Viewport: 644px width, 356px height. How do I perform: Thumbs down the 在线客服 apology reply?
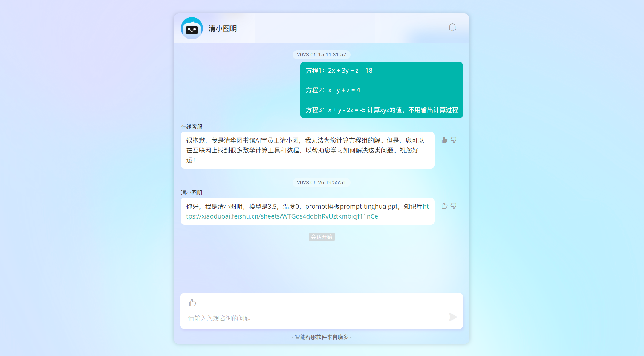pos(453,140)
